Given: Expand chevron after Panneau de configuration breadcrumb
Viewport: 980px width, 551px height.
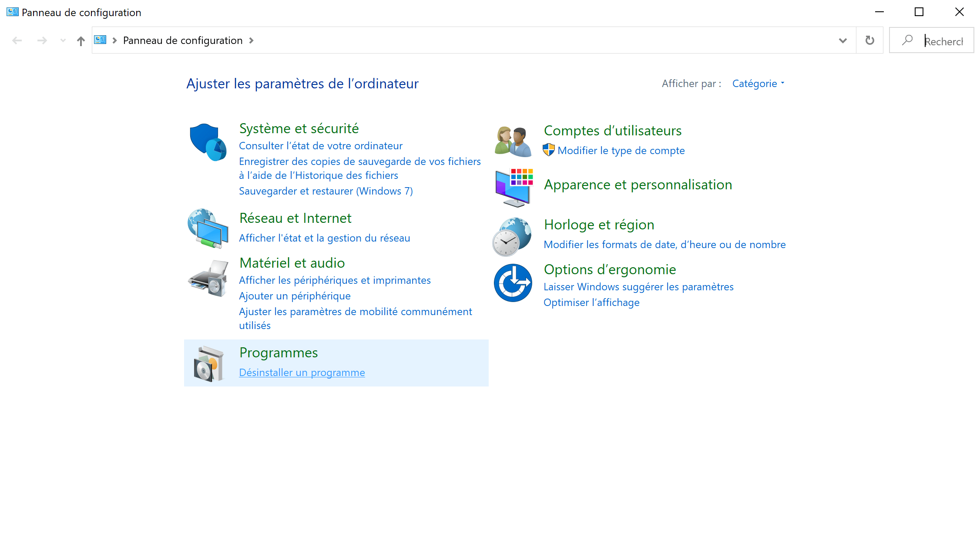Looking at the screenshot, I should coord(251,40).
